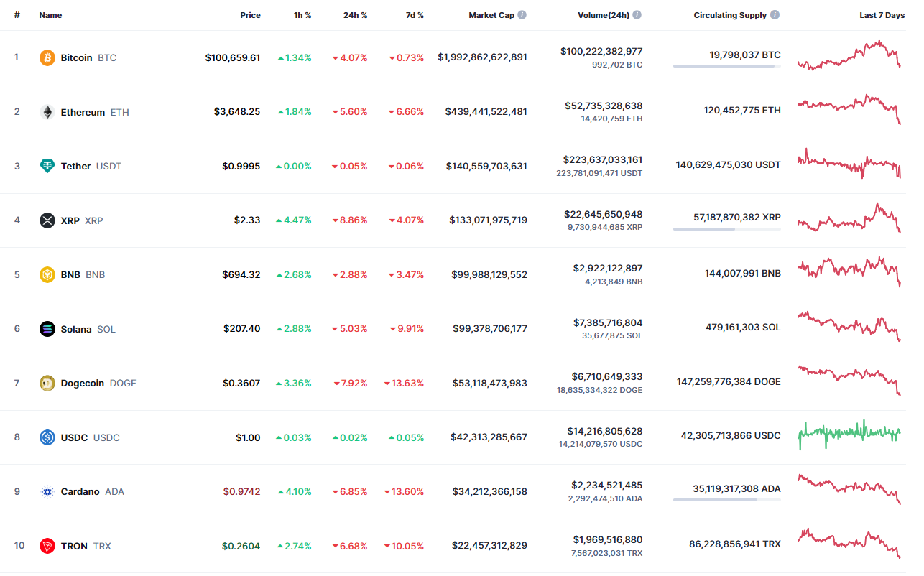Click the TRON coin logo

(x=47, y=546)
